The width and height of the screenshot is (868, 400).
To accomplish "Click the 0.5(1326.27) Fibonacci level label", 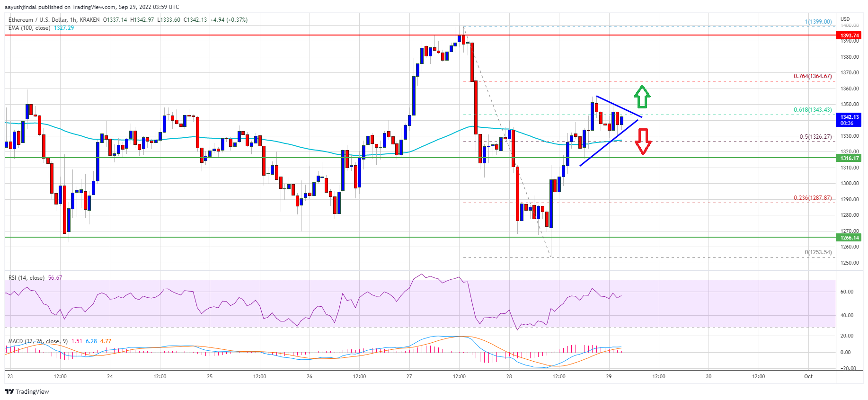I will (815, 137).
